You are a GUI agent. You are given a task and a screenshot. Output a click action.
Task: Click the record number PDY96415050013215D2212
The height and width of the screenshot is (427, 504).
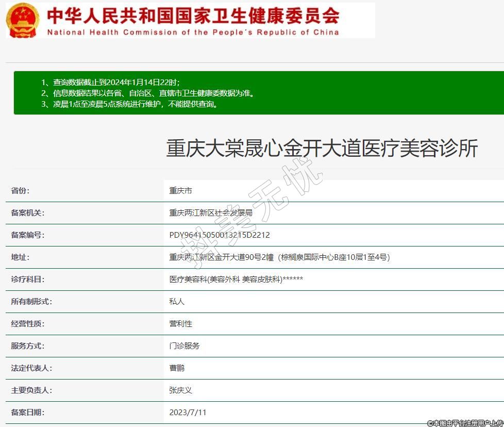(x=220, y=235)
